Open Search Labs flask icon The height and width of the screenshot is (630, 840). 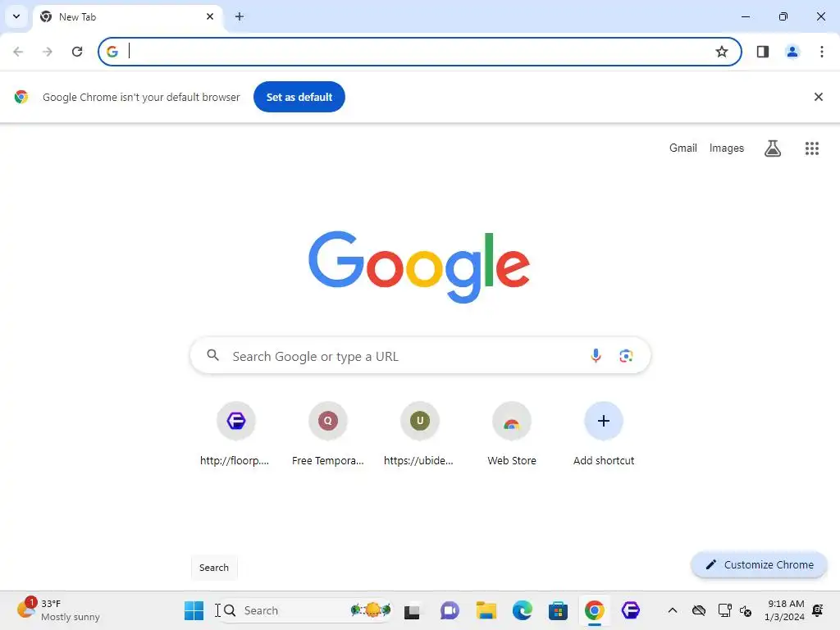click(773, 148)
